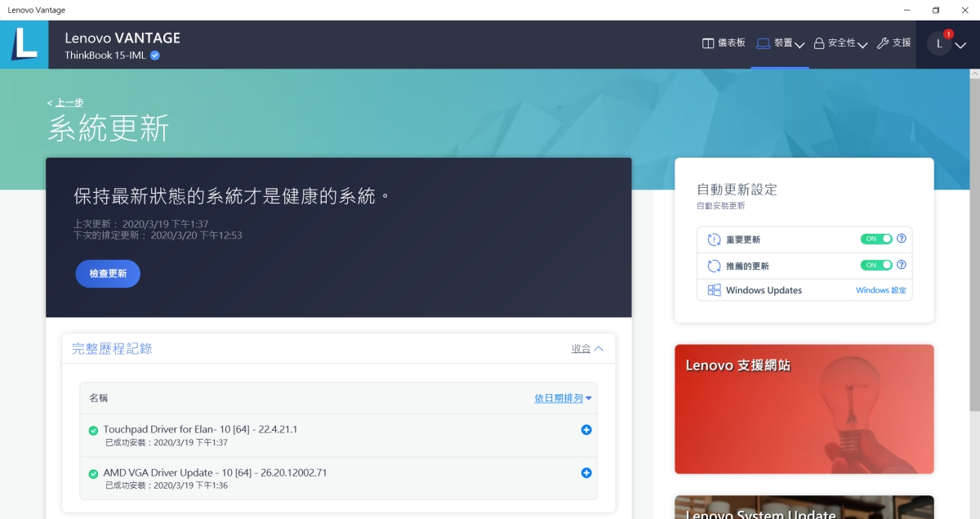Open the 裝置 device menu

tap(780, 43)
